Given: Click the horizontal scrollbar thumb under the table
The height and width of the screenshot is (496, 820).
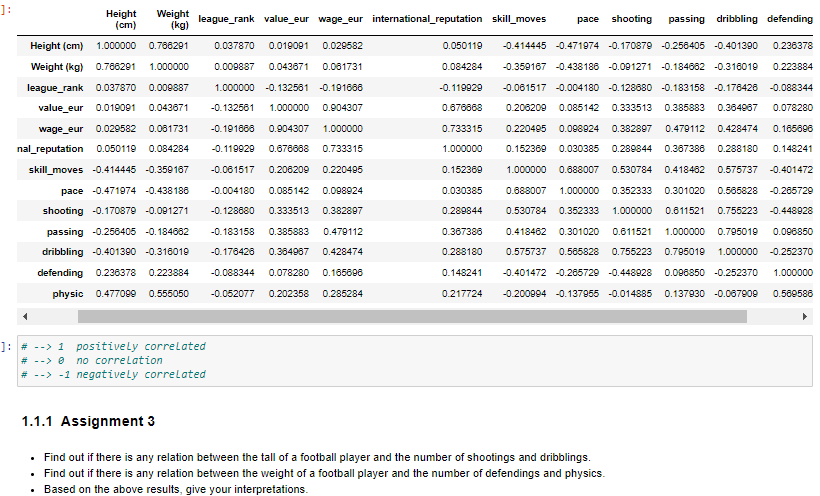Looking at the screenshot, I should 412,317.
